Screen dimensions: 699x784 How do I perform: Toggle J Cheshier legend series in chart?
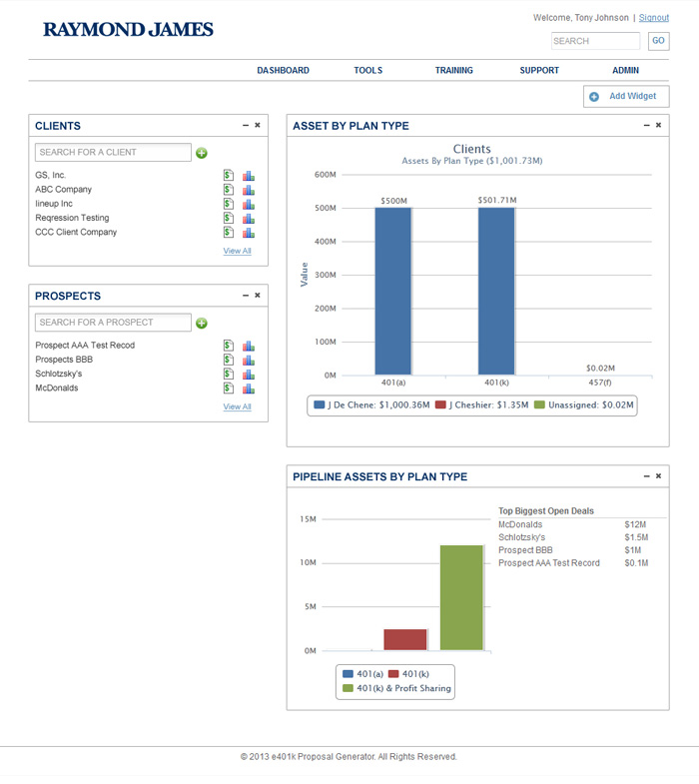point(484,405)
